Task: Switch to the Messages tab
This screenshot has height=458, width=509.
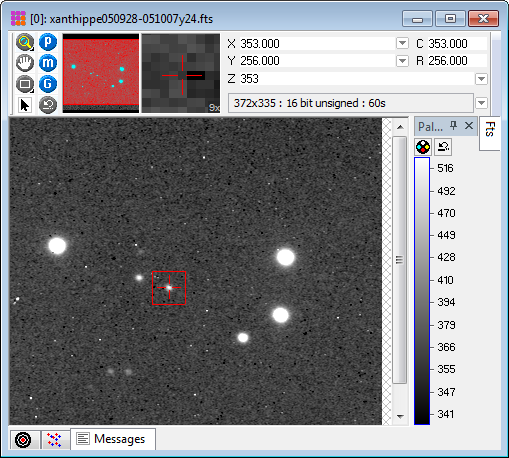Action: (x=113, y=439)
